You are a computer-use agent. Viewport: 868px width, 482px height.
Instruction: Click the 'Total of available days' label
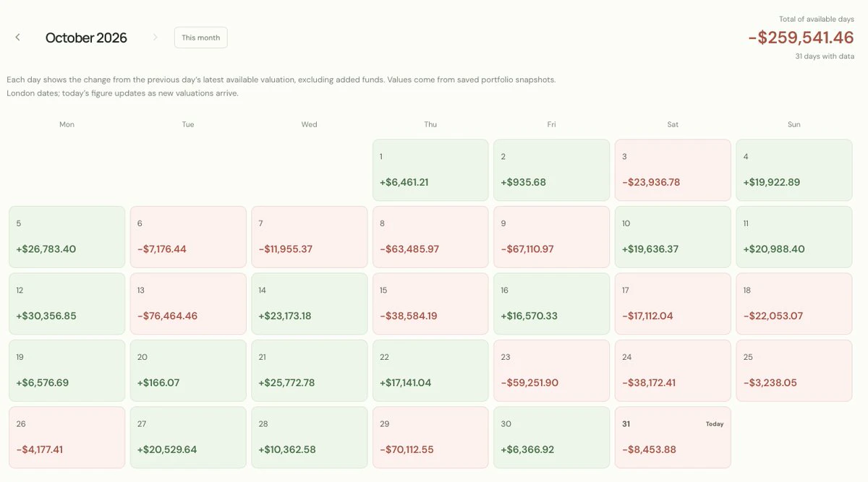pos(817,19)
